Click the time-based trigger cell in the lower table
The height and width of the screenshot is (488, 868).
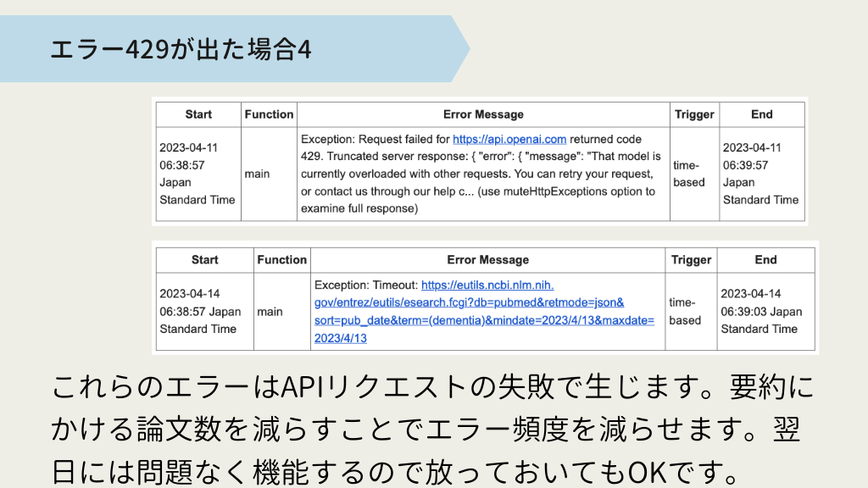(x=685, y=311)
